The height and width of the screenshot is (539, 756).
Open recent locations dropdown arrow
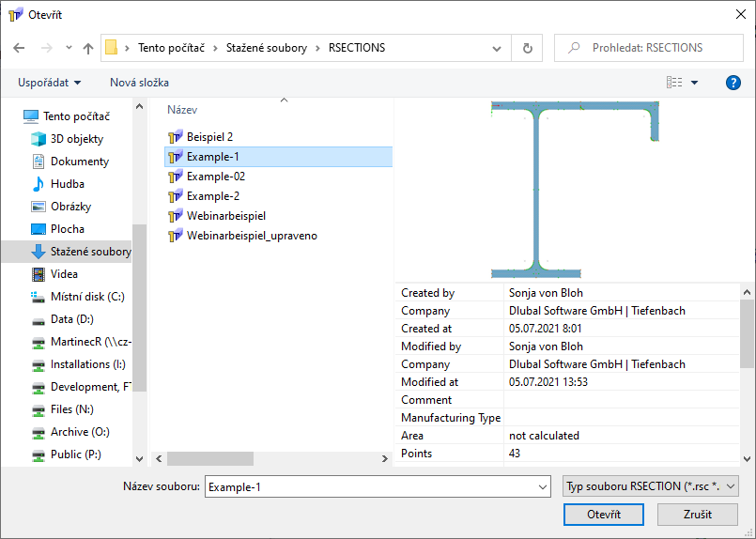(x=69, y=48)
